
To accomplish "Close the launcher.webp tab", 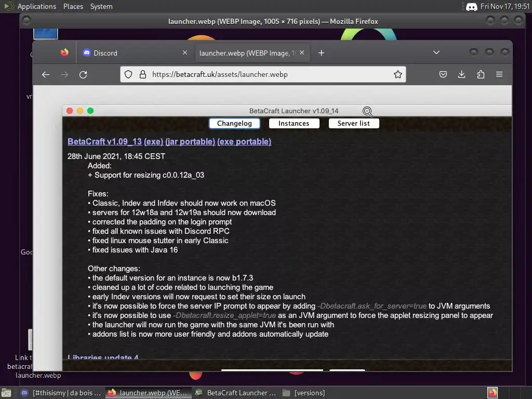I will coord(302,52).
